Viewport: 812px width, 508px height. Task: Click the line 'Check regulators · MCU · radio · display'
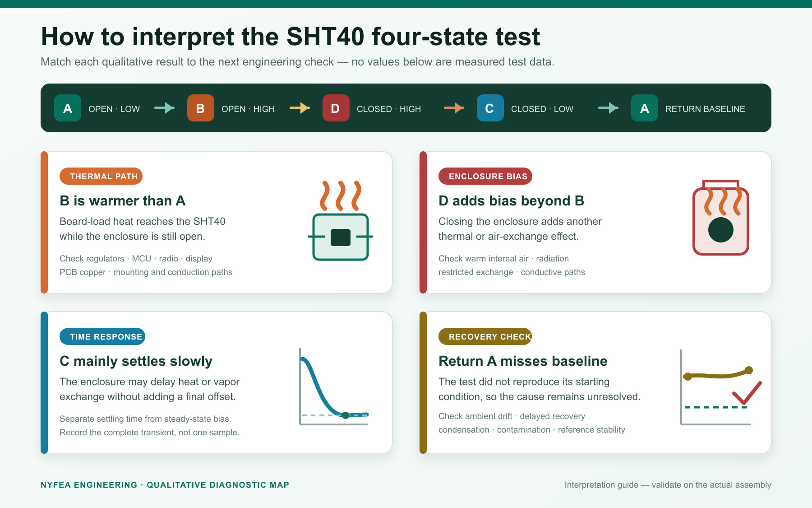coord(136,259)
